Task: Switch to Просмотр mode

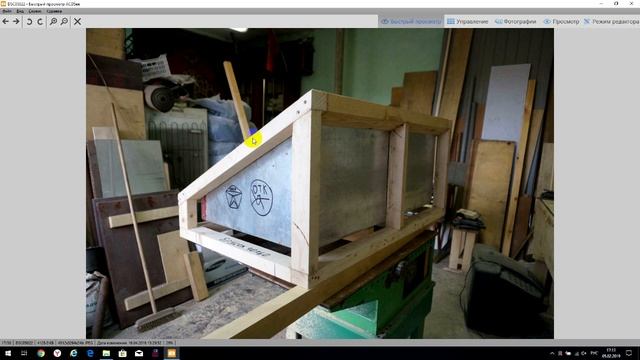Action: tap(561, 22)
